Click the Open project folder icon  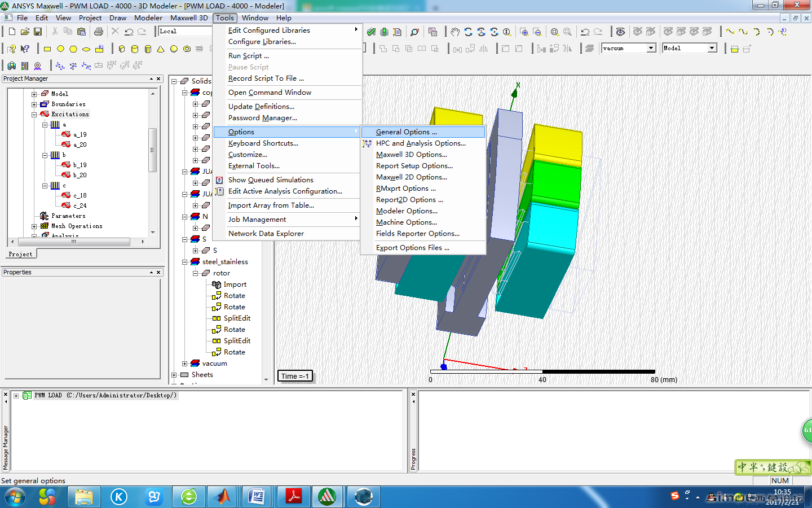point(25,32)
